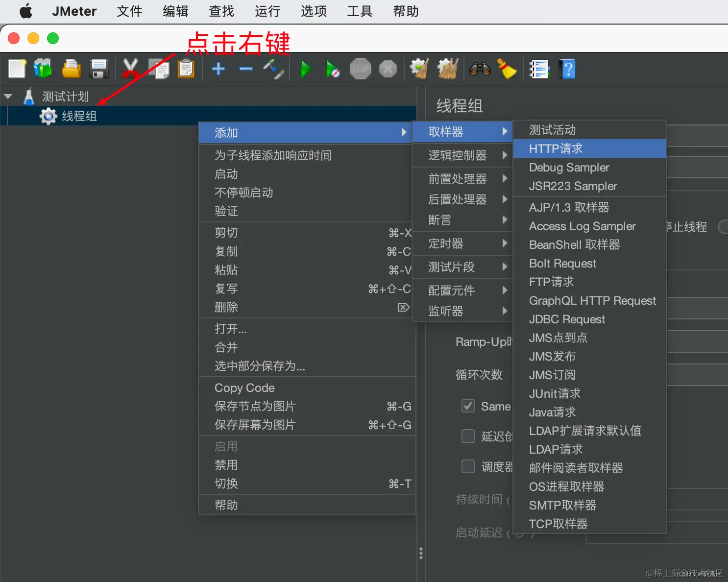This screenshot has width=728, height=582.
Task: Expand the 前置处理器 submenu
Action: point(462,179)
